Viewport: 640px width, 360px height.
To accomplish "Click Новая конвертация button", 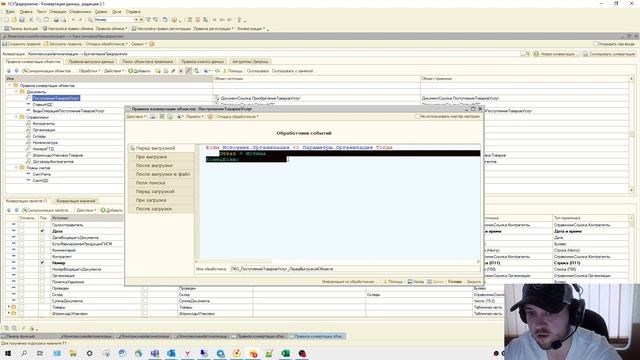I will click(x=555, y=54).
